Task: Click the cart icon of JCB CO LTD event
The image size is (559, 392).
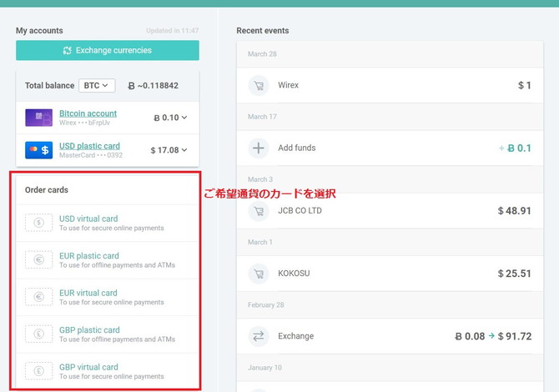Action: [259, 211]
